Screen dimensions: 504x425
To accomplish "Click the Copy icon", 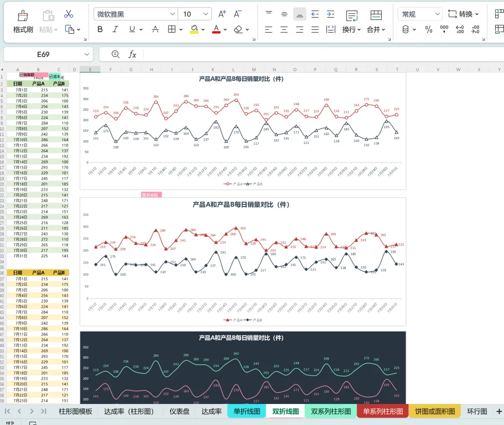I will tap(70, 29).
